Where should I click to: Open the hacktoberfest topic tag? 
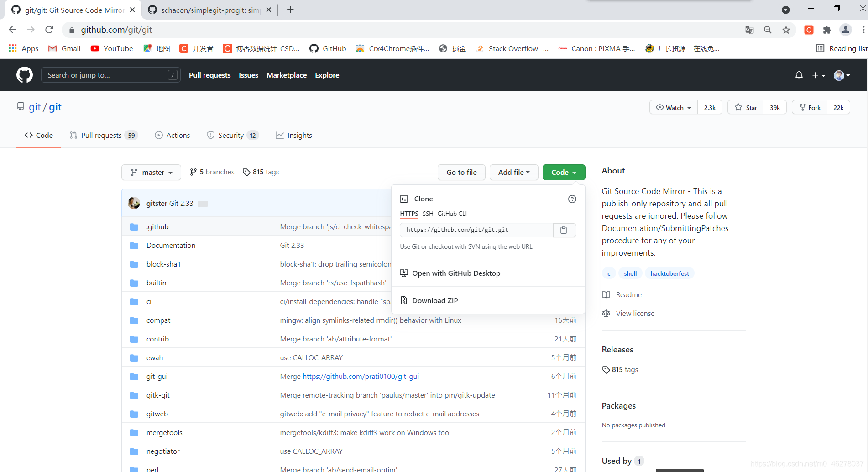669,273
